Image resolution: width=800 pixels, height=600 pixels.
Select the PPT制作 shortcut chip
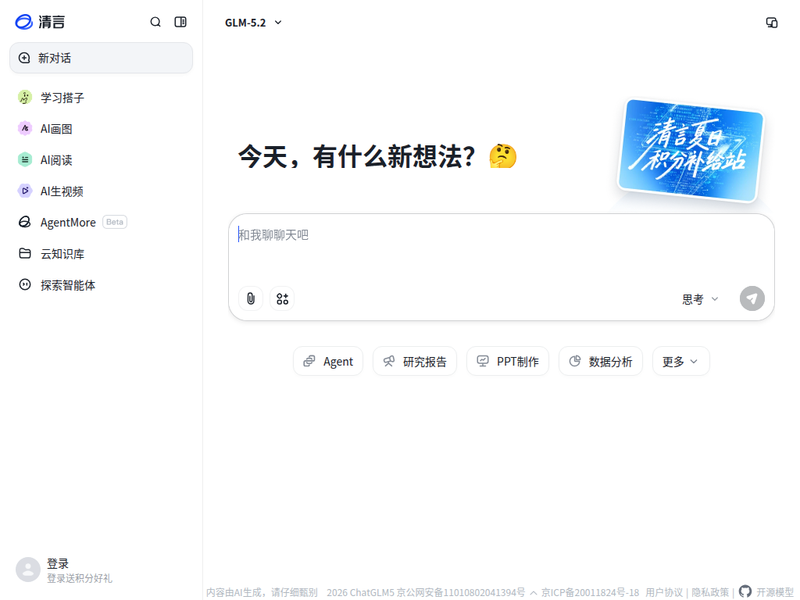[508, 361]
